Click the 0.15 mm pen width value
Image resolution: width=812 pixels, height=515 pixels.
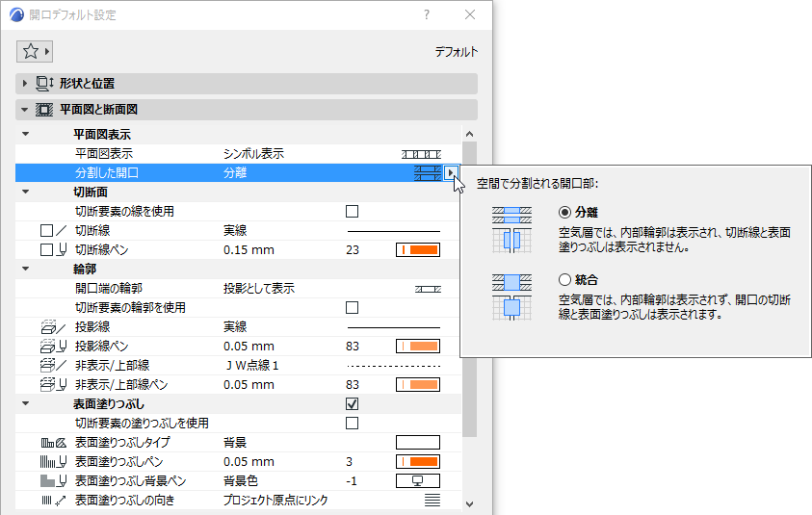coord(249,250)
